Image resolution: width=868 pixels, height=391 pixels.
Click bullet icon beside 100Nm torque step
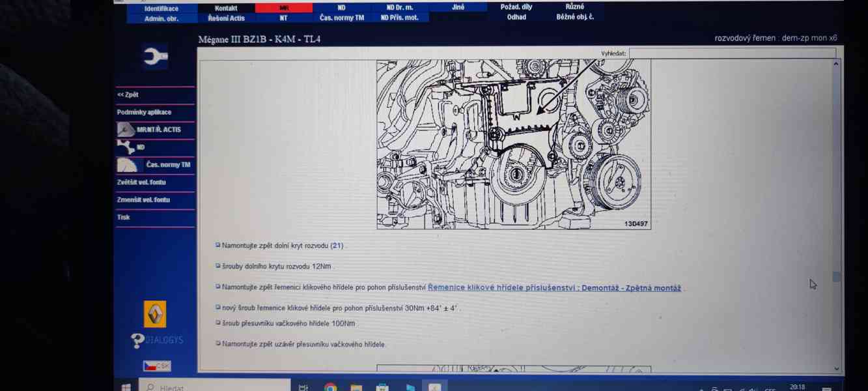pyautogui.click(x=218, y=323)
